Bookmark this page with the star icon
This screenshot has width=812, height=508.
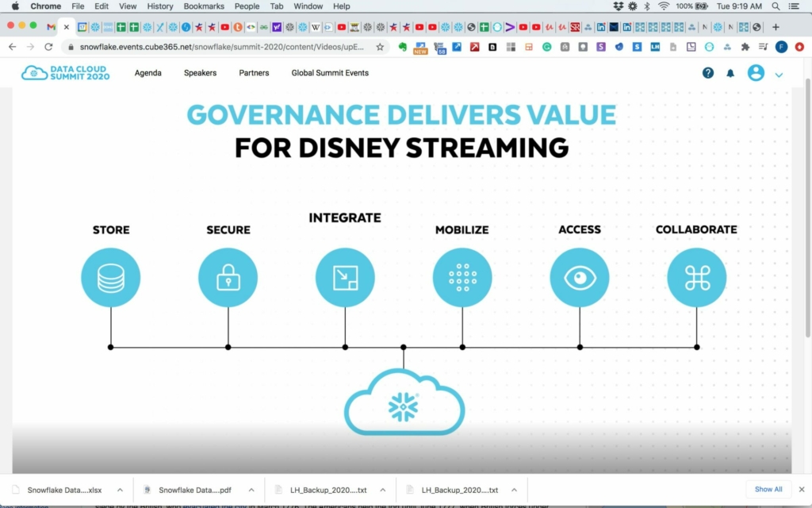point(380,47)
